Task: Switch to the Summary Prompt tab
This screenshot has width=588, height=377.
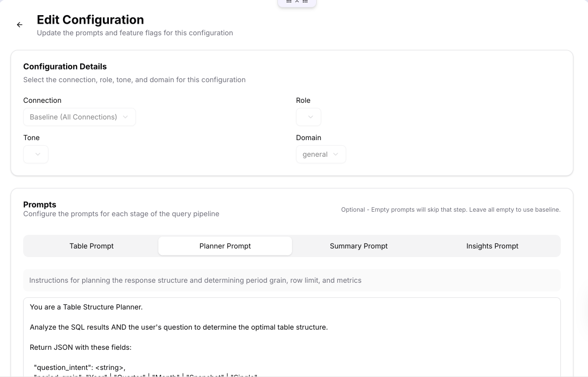Action: point(359,246)
